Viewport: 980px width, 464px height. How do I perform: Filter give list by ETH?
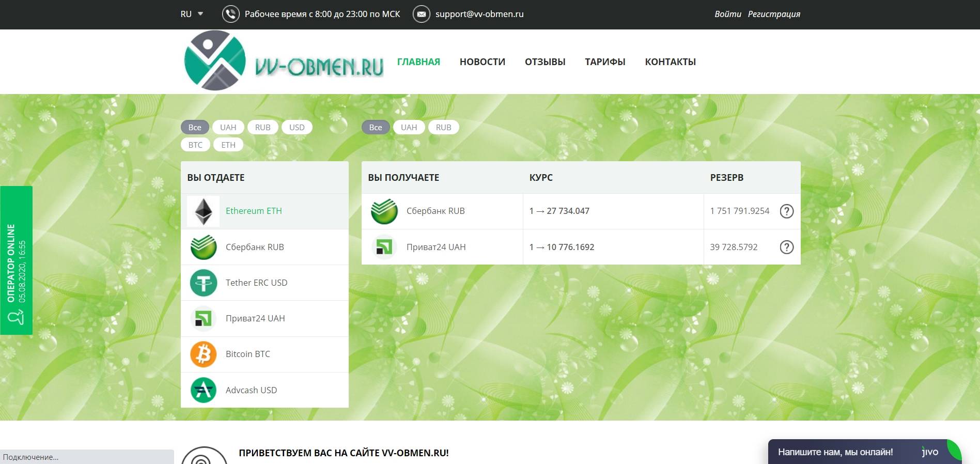click(x=228, y=145)
